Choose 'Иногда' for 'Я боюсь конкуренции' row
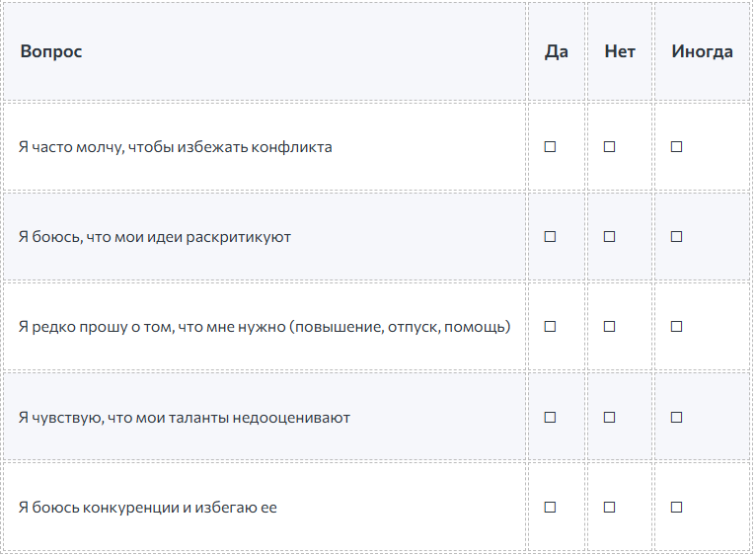The width and height of the screenshot is (756, 556). coord(677,508)
